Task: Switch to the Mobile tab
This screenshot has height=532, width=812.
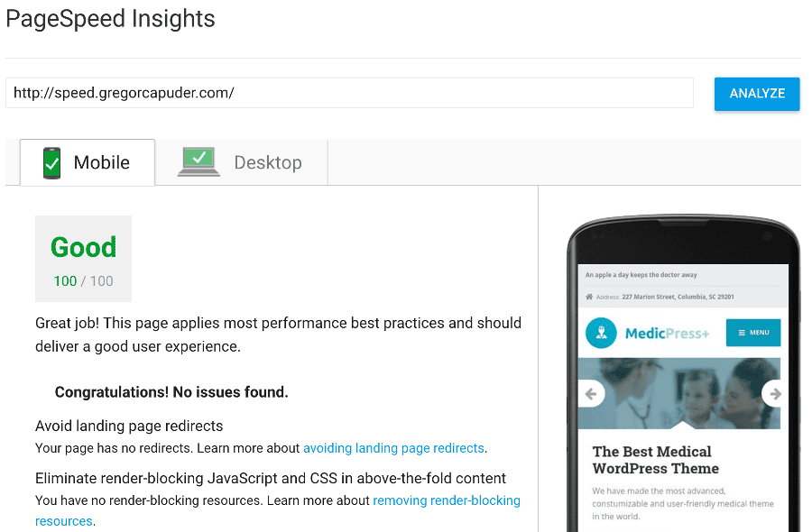Action: [x=88, y=162]
